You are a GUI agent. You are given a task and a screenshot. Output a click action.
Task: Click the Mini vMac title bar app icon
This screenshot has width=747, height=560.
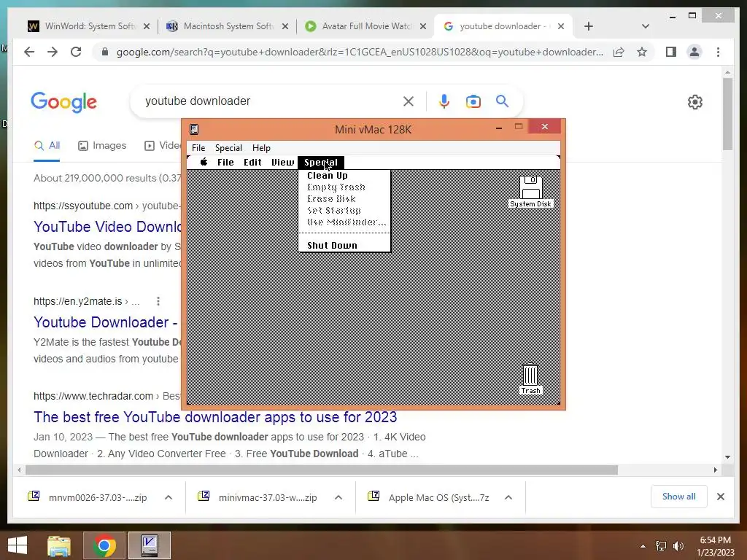pos(194,129)
